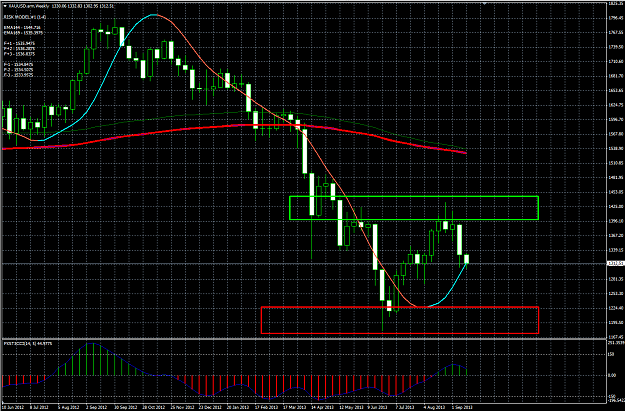Click the EMA144 value label
This screenshot has height=411, width=625.
point(21,28)
